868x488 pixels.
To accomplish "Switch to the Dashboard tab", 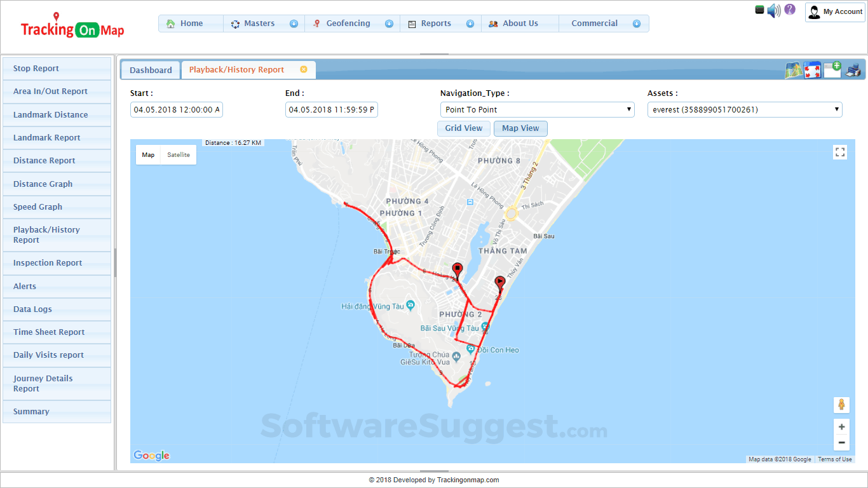I will [150, 70].
